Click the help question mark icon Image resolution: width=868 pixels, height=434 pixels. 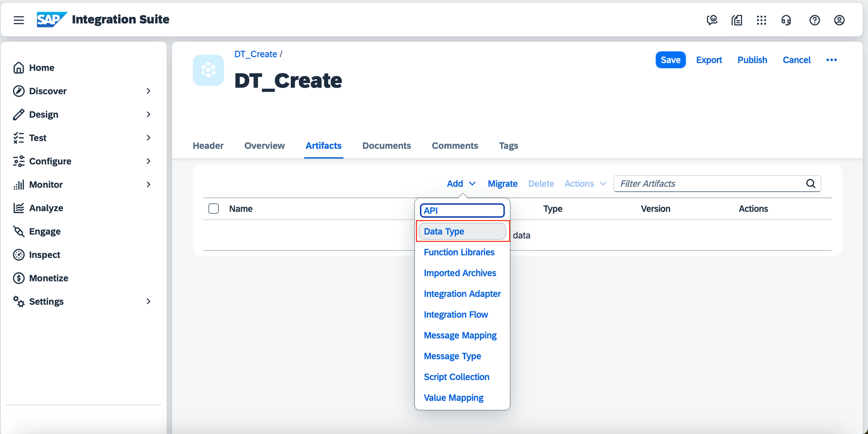point(814,20)
